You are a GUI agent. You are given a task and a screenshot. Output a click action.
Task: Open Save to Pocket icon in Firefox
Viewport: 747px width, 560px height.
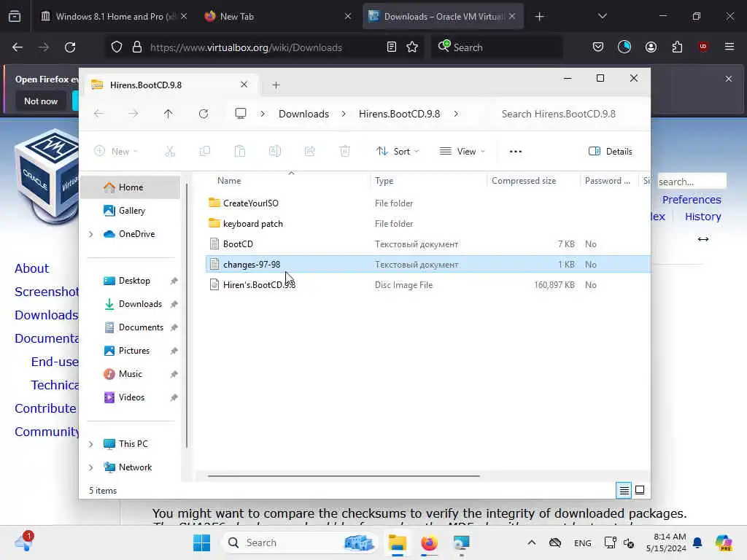[x=598, y=47]
